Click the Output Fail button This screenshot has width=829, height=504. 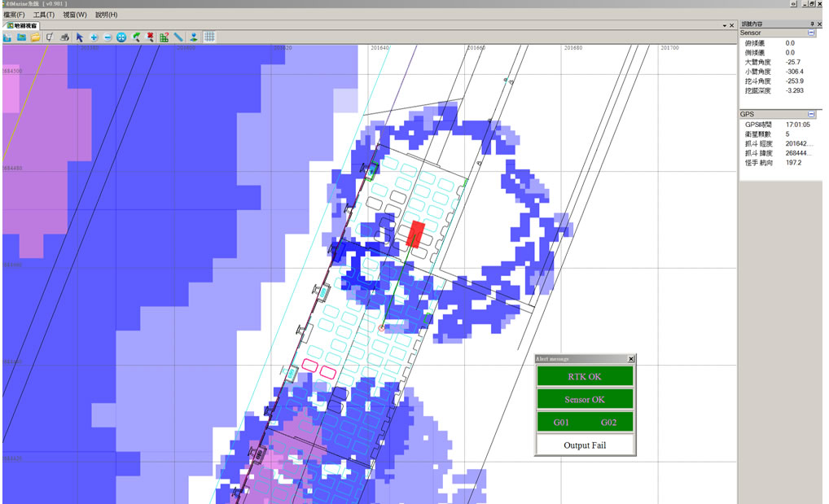point(585,445)
